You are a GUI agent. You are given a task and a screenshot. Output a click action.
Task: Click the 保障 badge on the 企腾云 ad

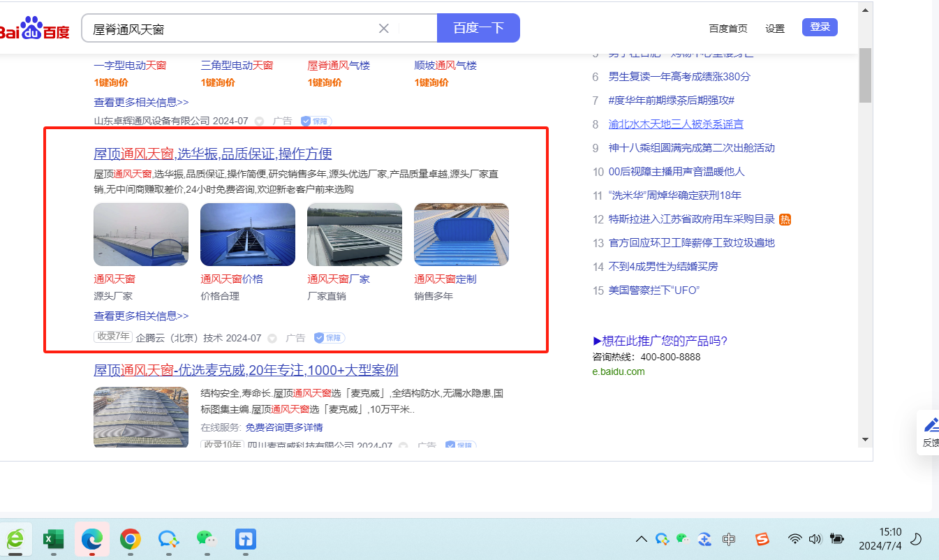tap(330, 338)
